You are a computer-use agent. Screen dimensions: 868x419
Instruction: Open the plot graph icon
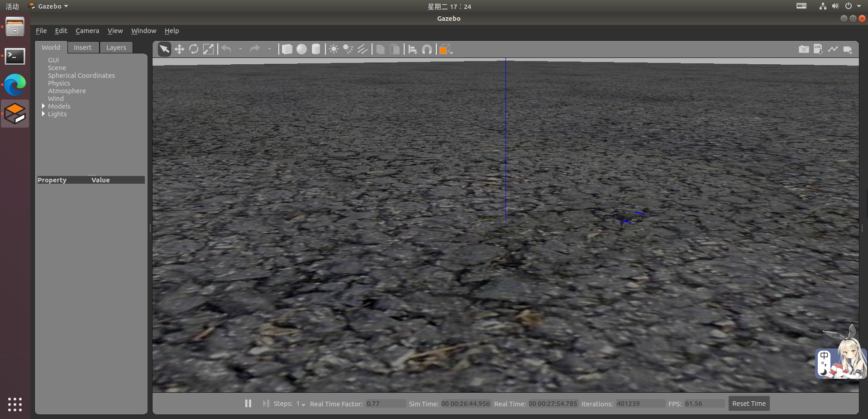coord(833,49)
